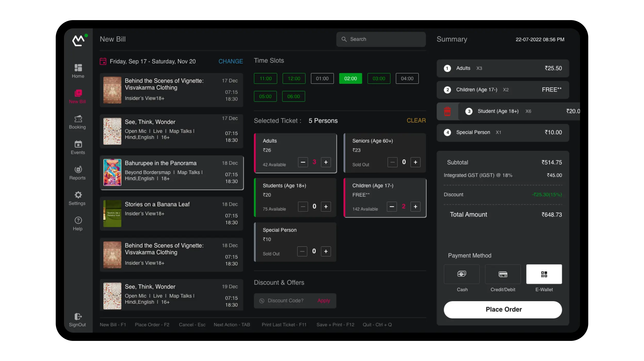Select Cash payment method
This screenshot has height=361, width=644.
tap(462, 274)
